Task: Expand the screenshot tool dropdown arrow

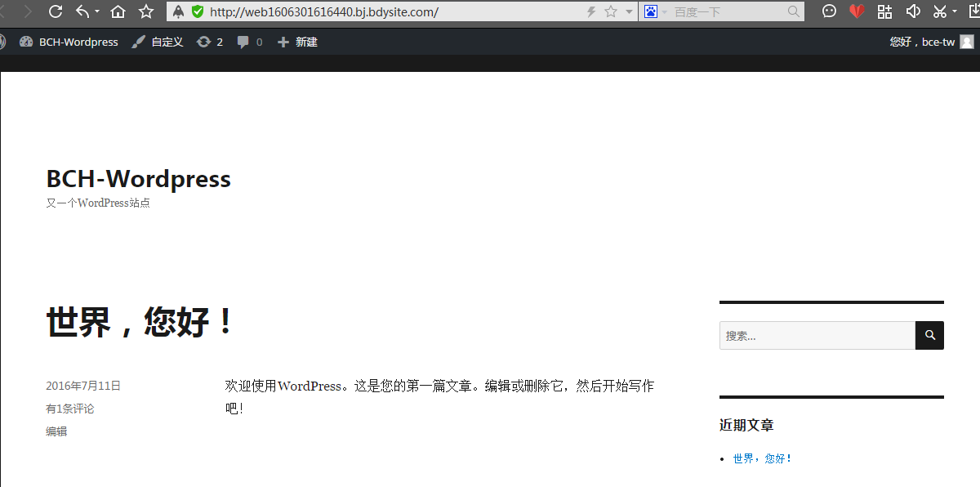Action: point(955,12)
